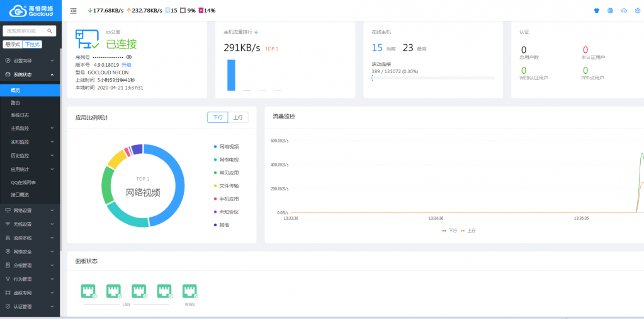Click the first LAN port icon

click(x=88, y=291)
